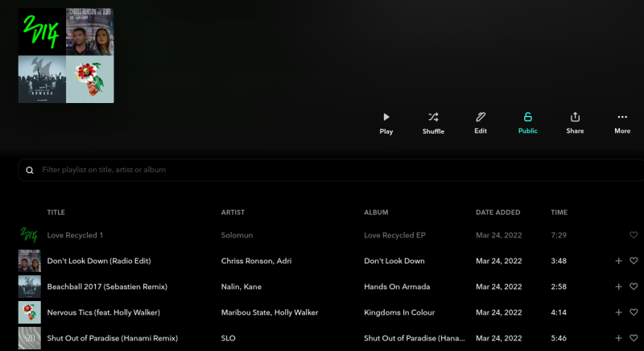Click date added of Nervous Tics
The image size is (644, 351).
click(498, 313)
